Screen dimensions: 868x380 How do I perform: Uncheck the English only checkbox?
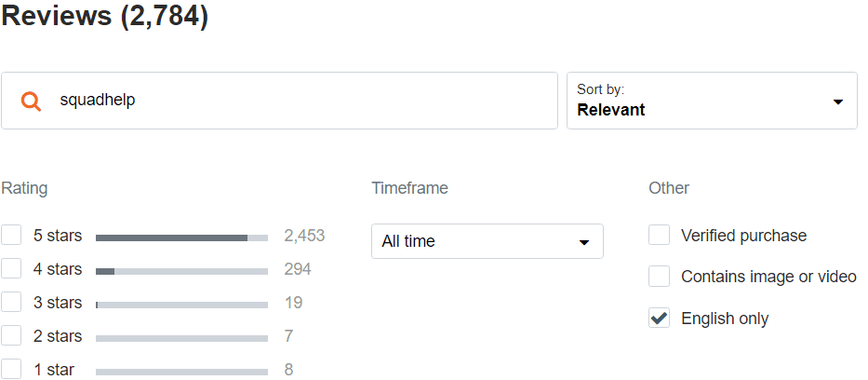[659, 318]
